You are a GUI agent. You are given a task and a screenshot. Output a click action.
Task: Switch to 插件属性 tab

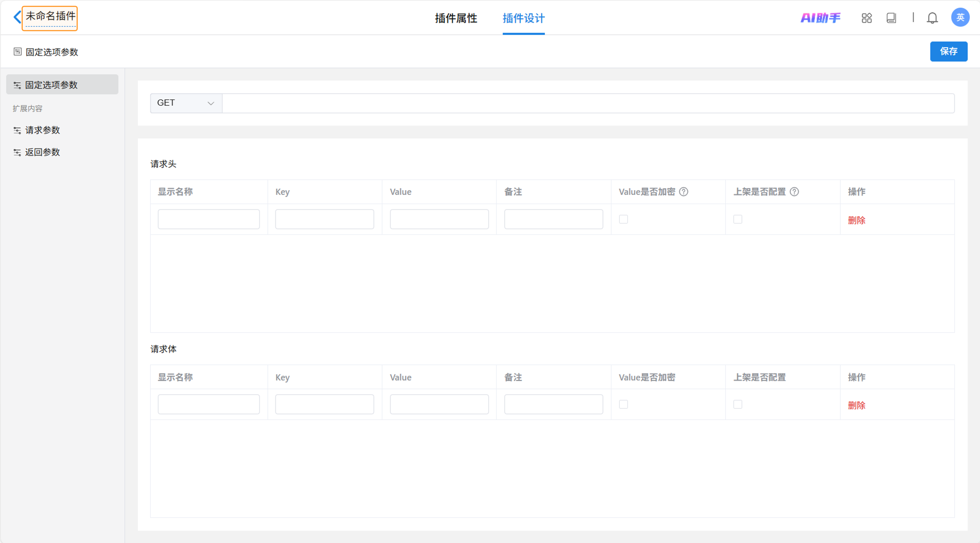[456, 18]
